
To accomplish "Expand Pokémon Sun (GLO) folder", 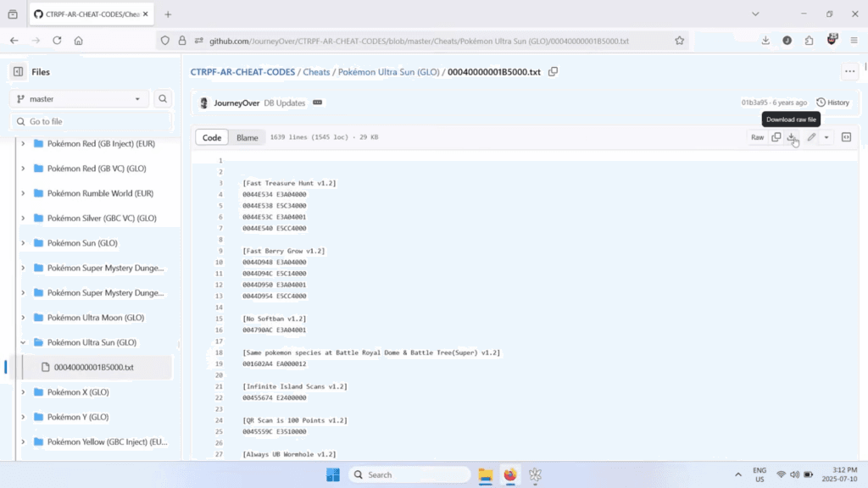I will 23,243.
